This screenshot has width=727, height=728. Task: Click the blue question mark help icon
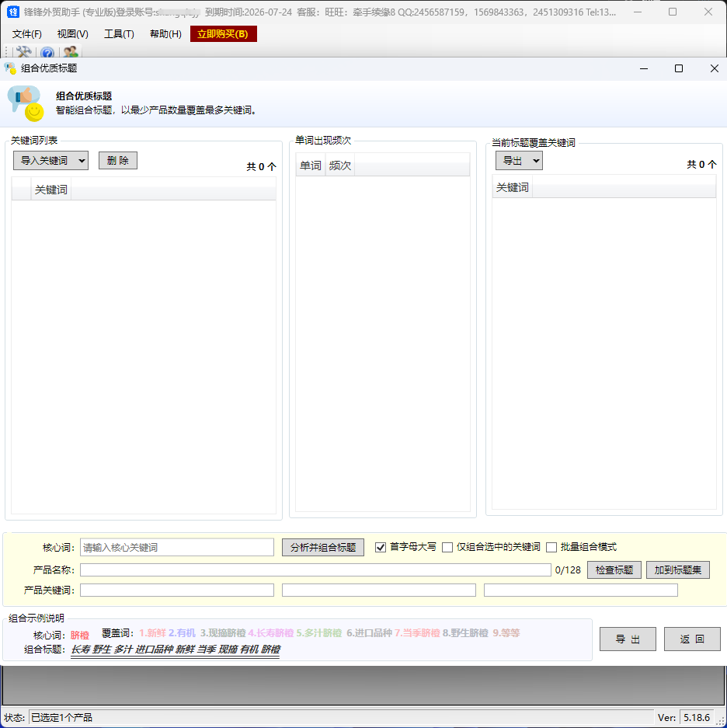(x=47, y=53)
